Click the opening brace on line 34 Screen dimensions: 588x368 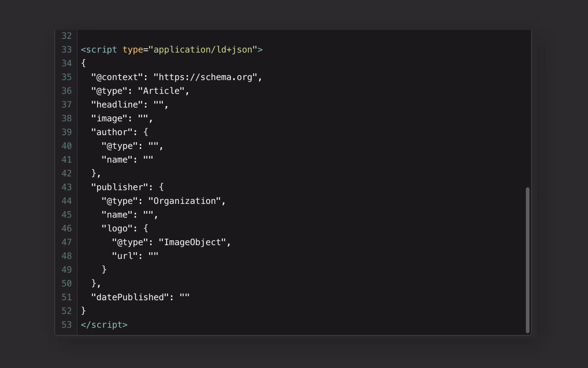tap(83, 63)
